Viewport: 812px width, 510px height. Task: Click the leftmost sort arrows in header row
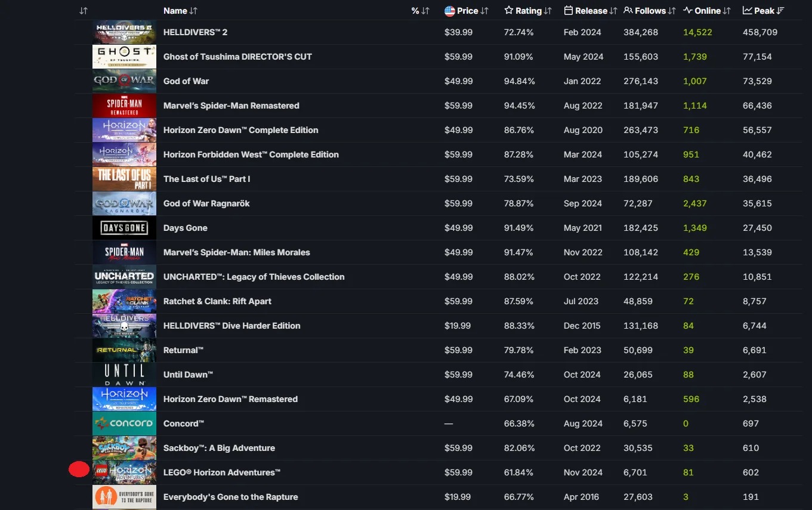pyautogui.click(x=84, y=11)
